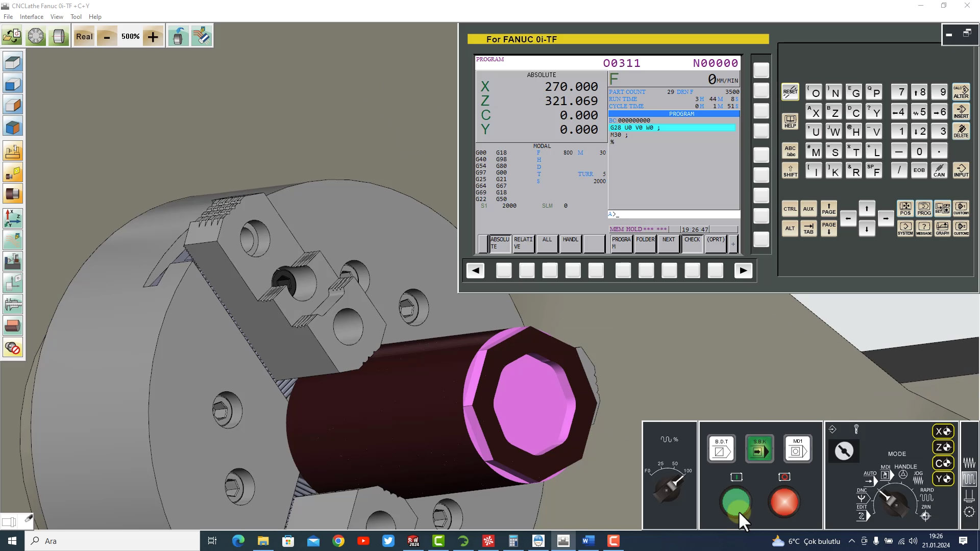Open the OFS/SET offset setting key
This screenshot has width=980, height=551.
(942, 208)
